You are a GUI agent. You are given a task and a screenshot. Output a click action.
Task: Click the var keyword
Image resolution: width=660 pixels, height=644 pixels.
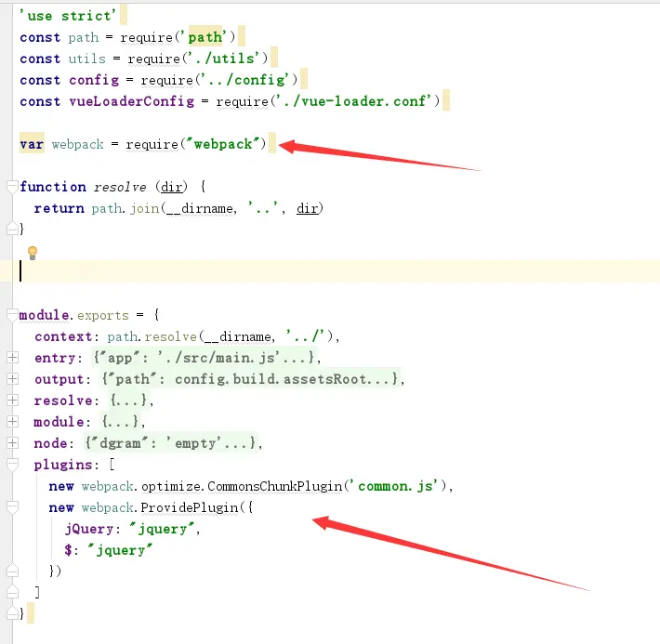32,144
